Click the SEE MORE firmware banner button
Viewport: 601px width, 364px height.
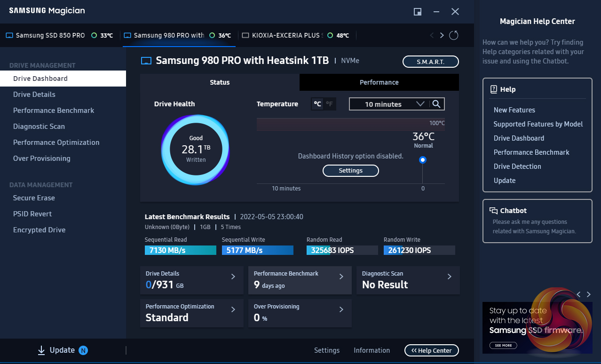point(503,345)
